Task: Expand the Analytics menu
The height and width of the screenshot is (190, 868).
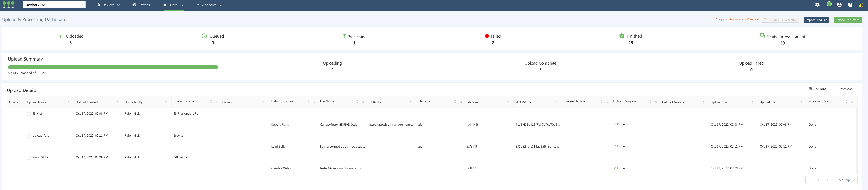Action: (x=209, y=5)
